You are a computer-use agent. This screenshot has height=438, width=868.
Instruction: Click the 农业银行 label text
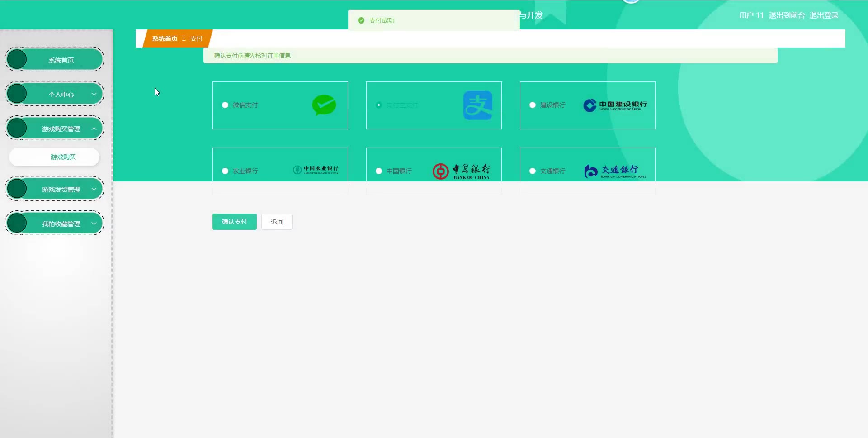(x=245, y=171)
